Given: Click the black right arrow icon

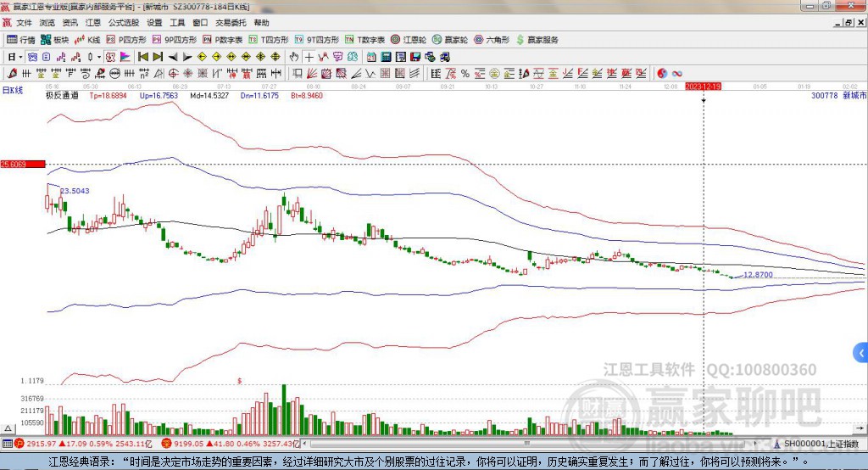Looking at the screenshot, I should pyautogui.click(x=187, y=57).
